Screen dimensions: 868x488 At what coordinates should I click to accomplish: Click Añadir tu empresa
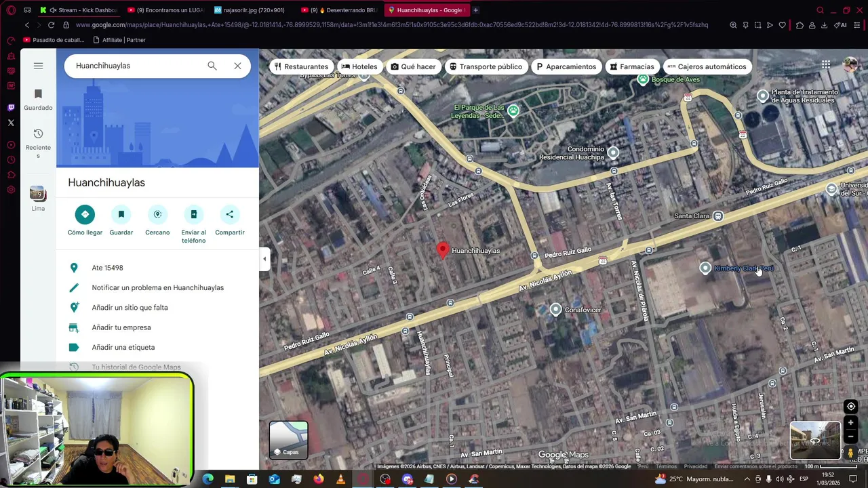pos(157,327)
